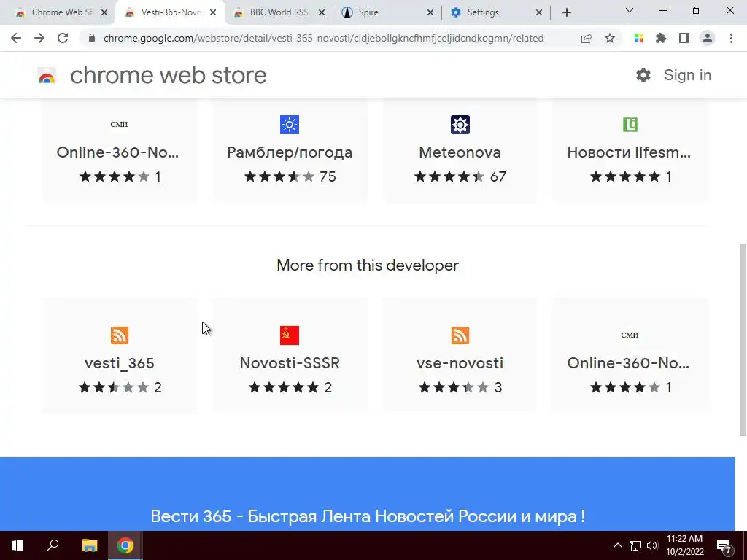747x560 pixels.
Task: Open the vesti_365 extension card
Action: (119, 356)
